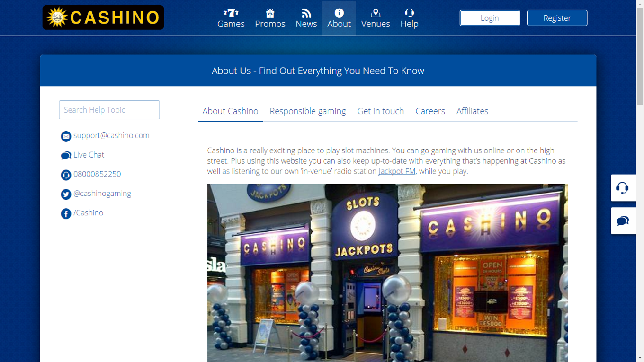Click the 'About Us - Find Out Everything' heading
Screen dimensions: 644x362
point(318,71)
